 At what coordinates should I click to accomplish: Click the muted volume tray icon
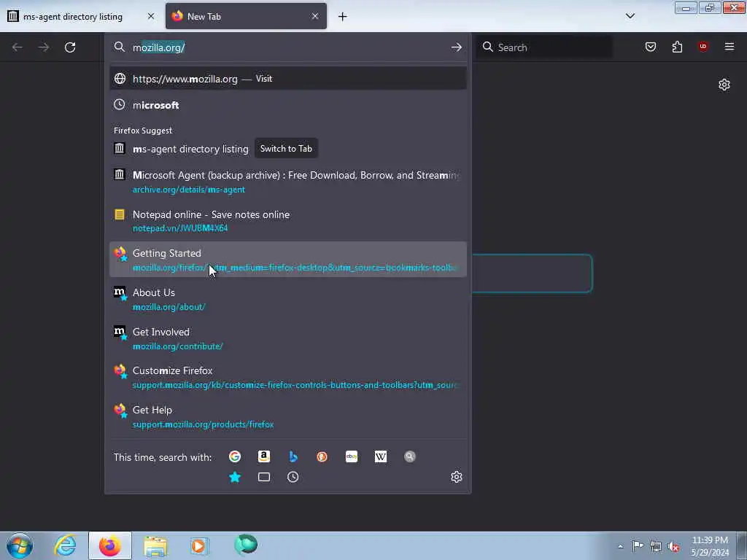tap(673, 546)
